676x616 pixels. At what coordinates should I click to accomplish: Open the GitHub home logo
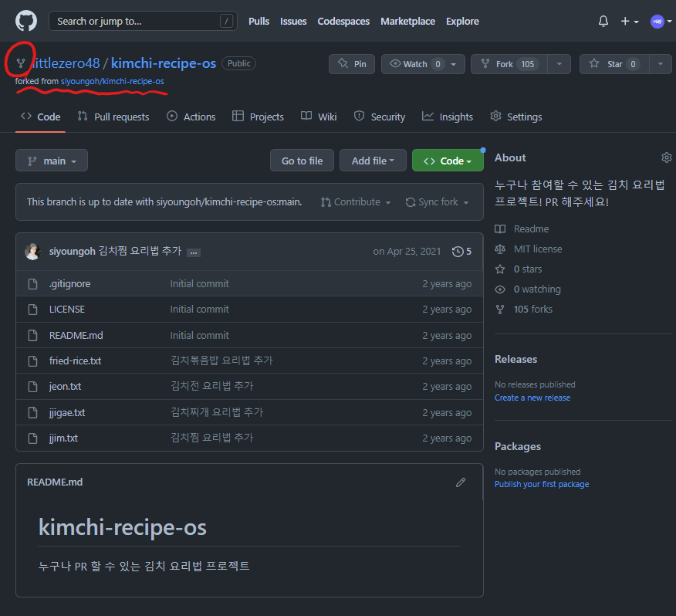coord(26,21)
